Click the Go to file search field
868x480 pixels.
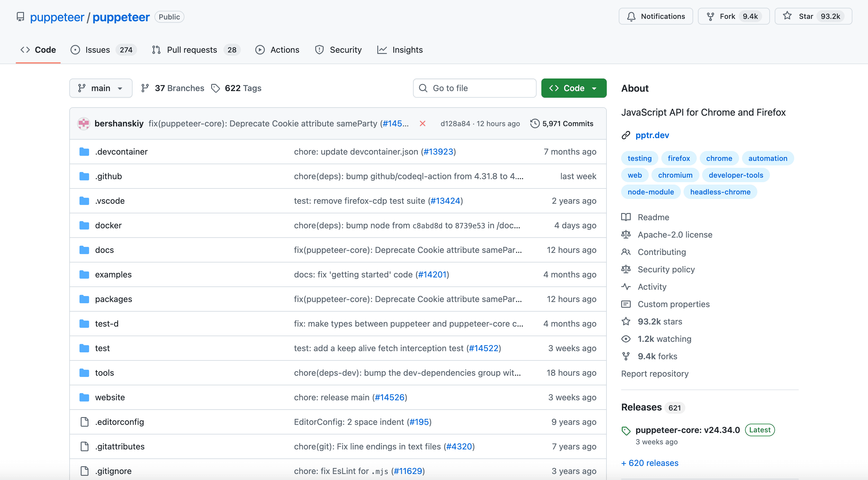pos(474,88)
